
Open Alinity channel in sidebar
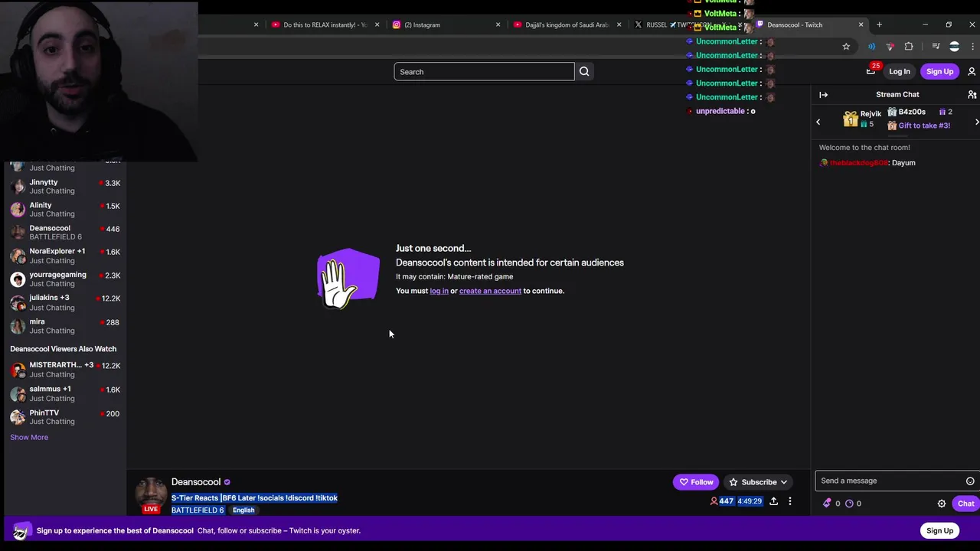point(65,210)
